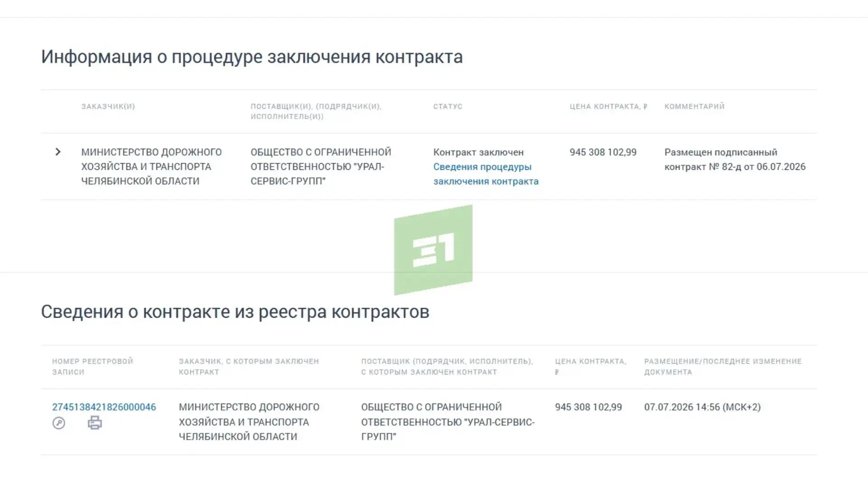This screenshot has width=868, height=488.
Task: Click the print form printer icon
Action: 95,423
